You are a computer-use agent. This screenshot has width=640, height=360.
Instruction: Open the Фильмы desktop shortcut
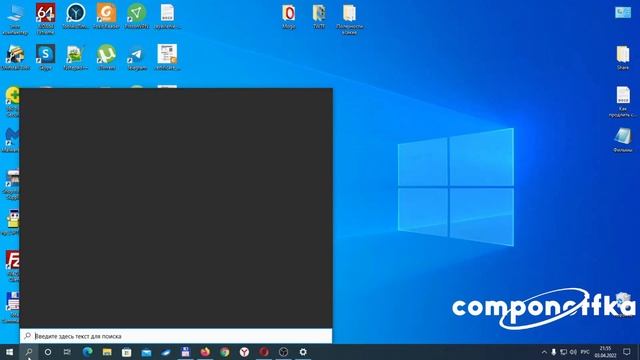(x=623, y=140)
